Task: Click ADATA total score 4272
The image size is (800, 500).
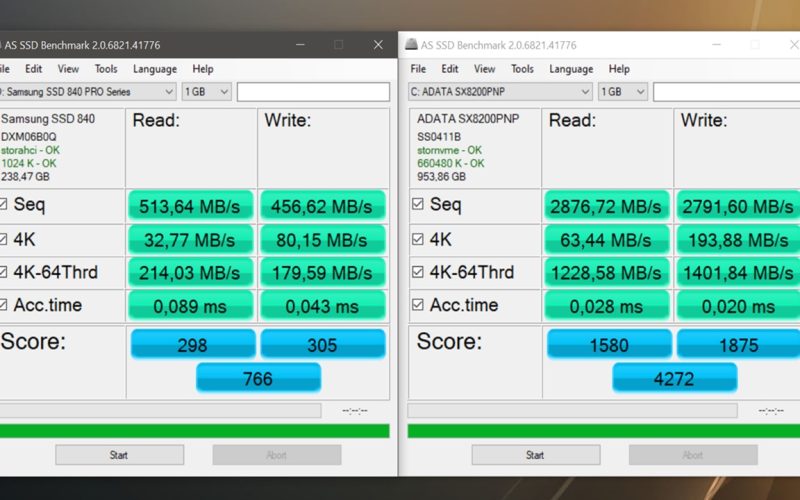Action: pyautogui.click(x=674, y=378)
